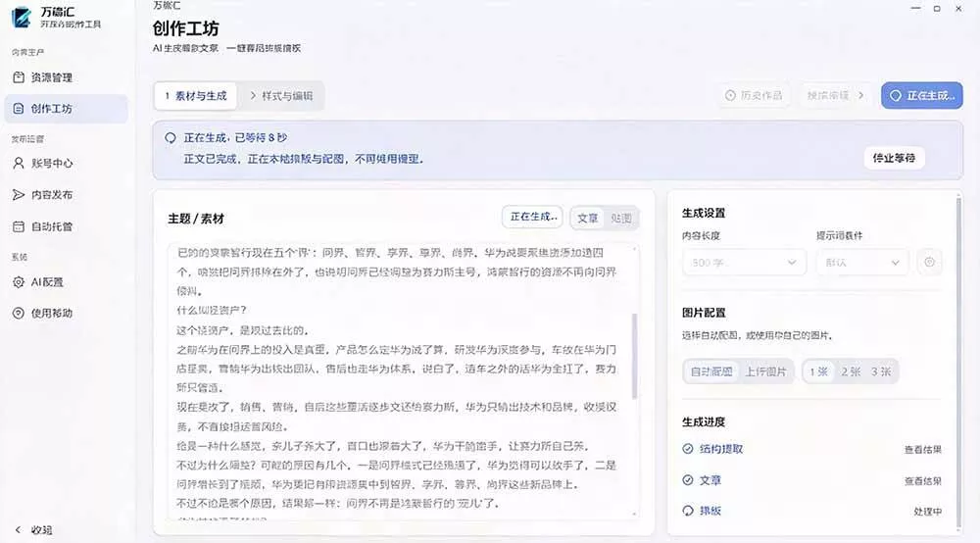Image resolution: width=980 pixels, height=543 pixels.
Task: Click the right settings panel scrollbar
Action: coord(958,363)
